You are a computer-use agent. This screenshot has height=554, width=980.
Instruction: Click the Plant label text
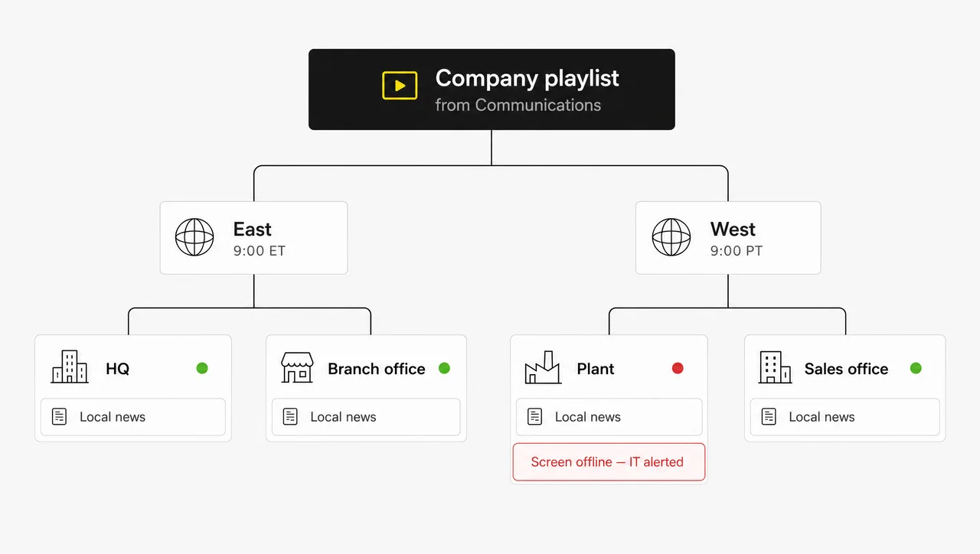pyautogui.click(x=596, y=369)
